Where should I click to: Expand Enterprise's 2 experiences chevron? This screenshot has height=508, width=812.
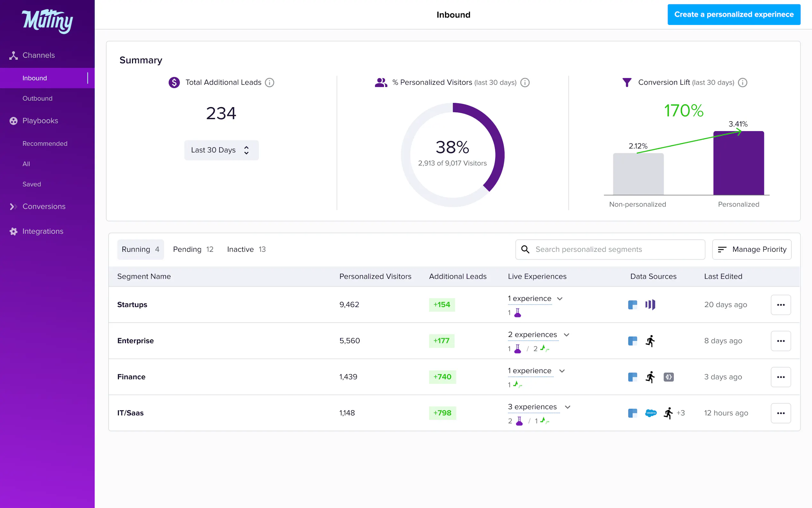pyautogui.click(x=566, y=335)
